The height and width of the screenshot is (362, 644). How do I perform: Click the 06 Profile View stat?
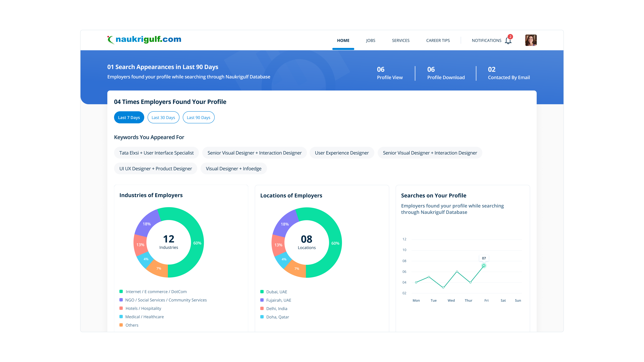coord(390,73)
